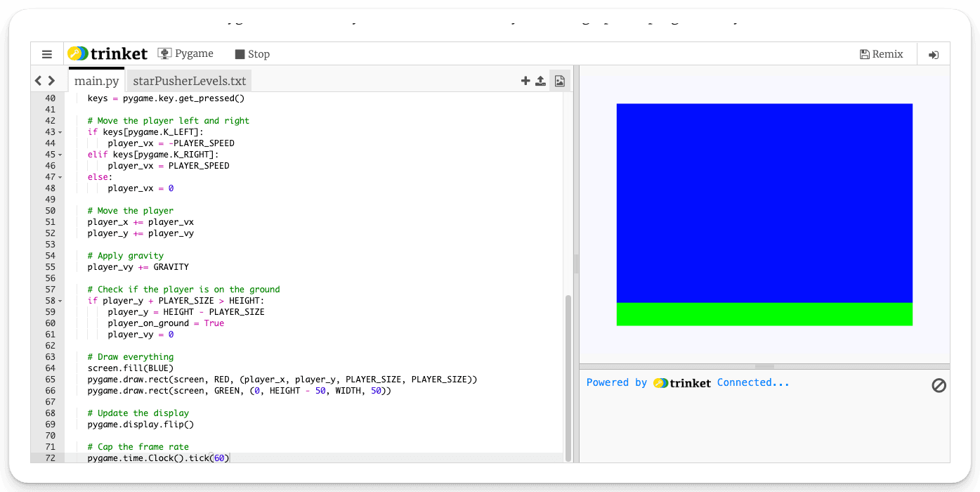The width and height of the screenshot is (980, 492).
Task: Click line number 65 in gutter
Action: pyautogui.click(x=50, y=380)
